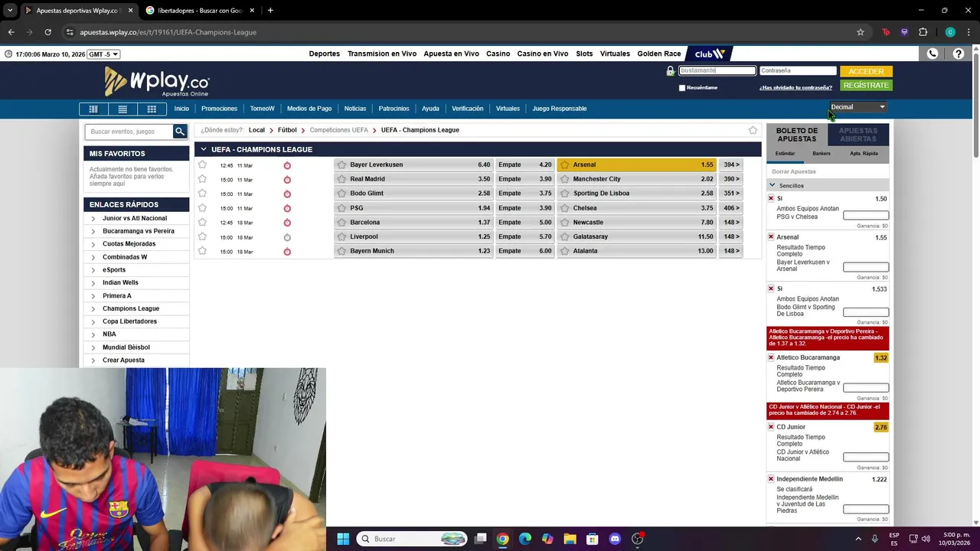Open Chrome from the taskbar
This screenshot has height=551, width=980.
pyautogui.click(x=502, y=539)
